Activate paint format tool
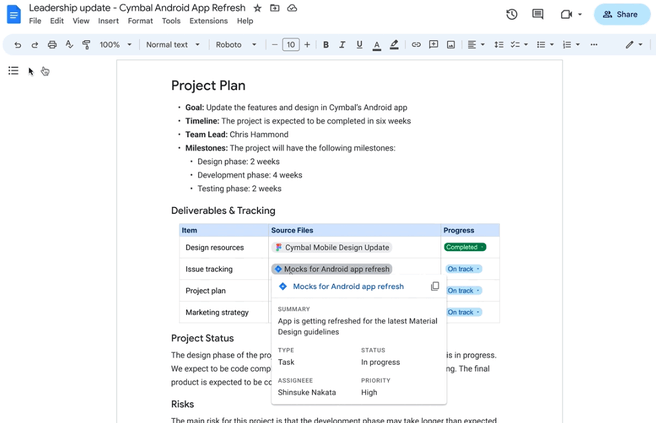The height and width of the screenshot is (423, 656). click(x=86, y=45)
